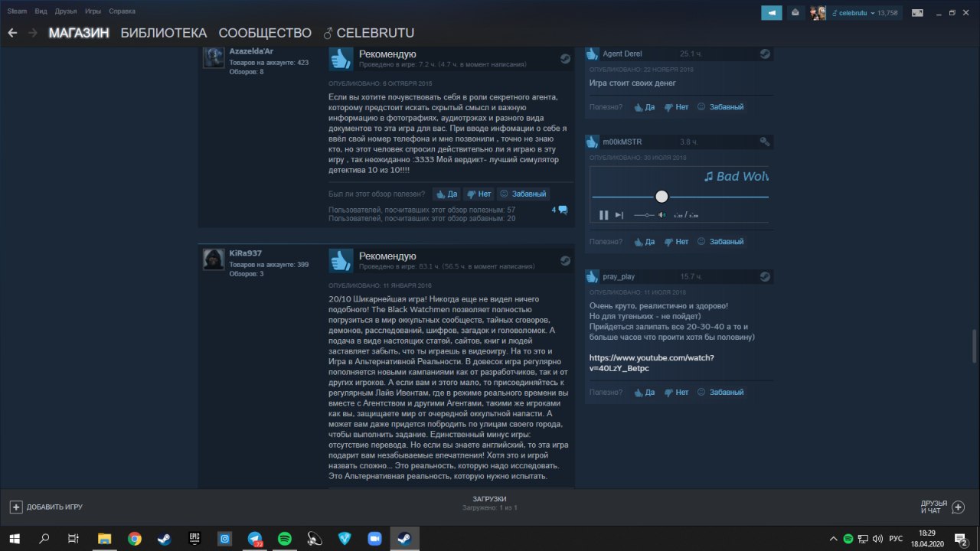Open Spotify from the Windows taskbar
980x551 pixels.
pos(284,539)
